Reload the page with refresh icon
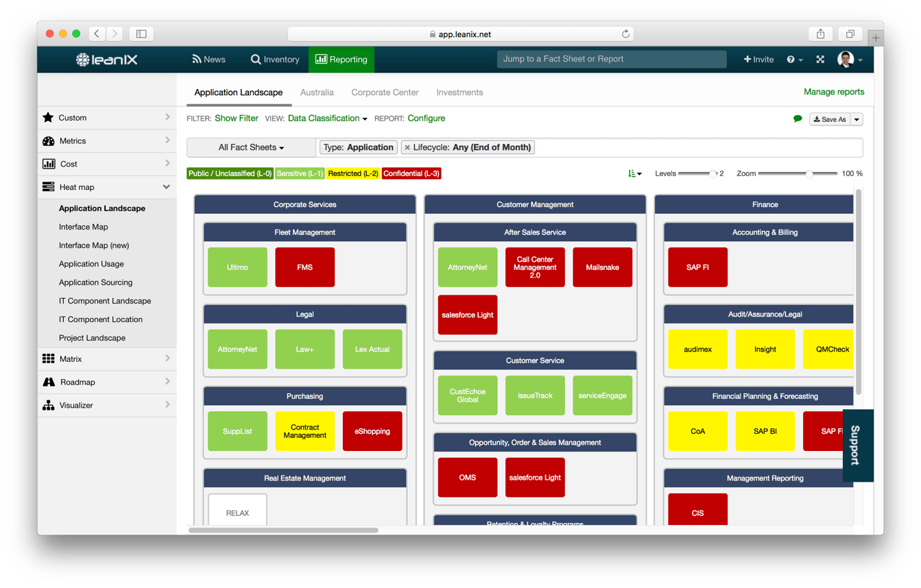Viewport: 921px width, 588px height. click(625, 34)
